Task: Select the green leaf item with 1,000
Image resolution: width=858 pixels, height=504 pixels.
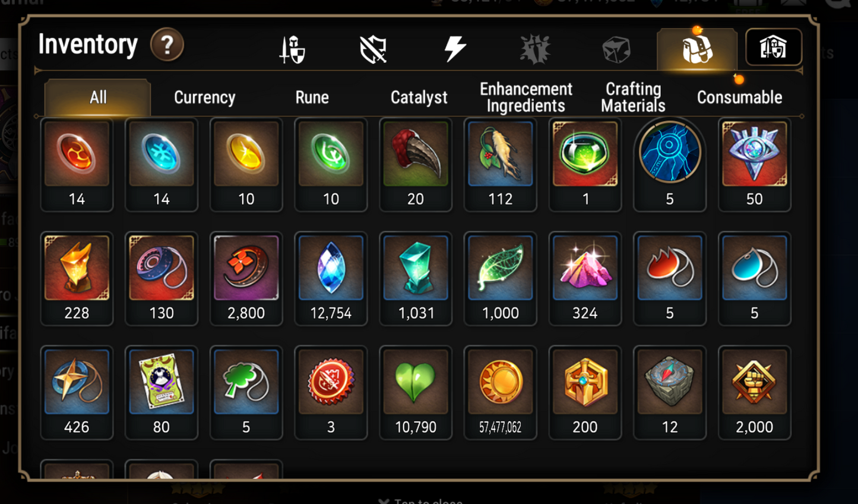Action: pos(501,279)
